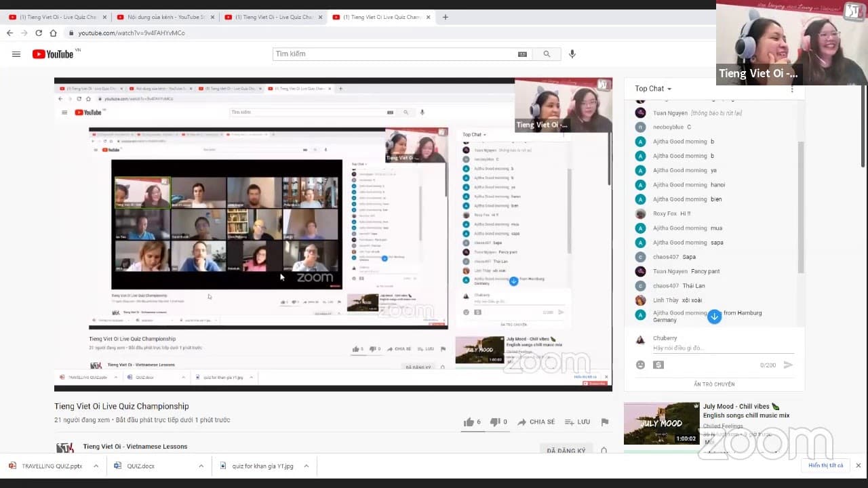Open the downloaded QUIZ.docx file
The image size is (868, 488).
click(x=140, y=466)
